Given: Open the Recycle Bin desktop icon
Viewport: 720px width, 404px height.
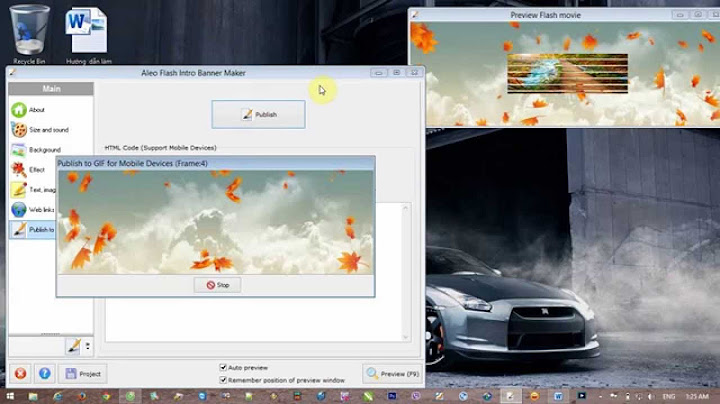Looking at the screenshot, I should pos(29,34).
